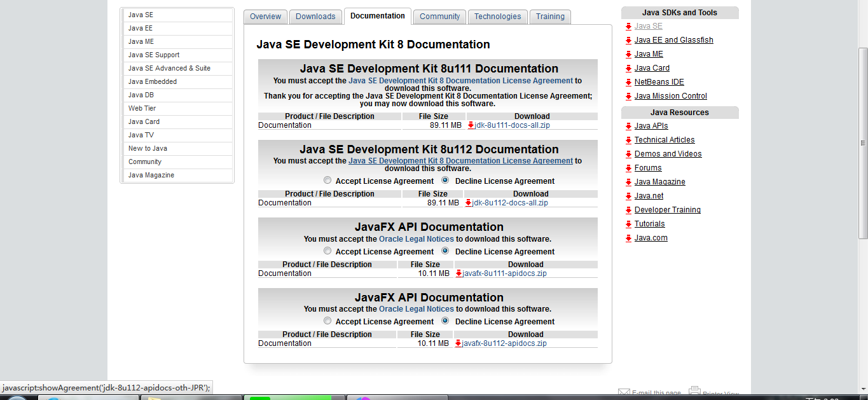The image size is (868, 400).
Task: Decline License Agreement above javafx-8u112-apidocs.zip
Action: [x=445, y=321]
